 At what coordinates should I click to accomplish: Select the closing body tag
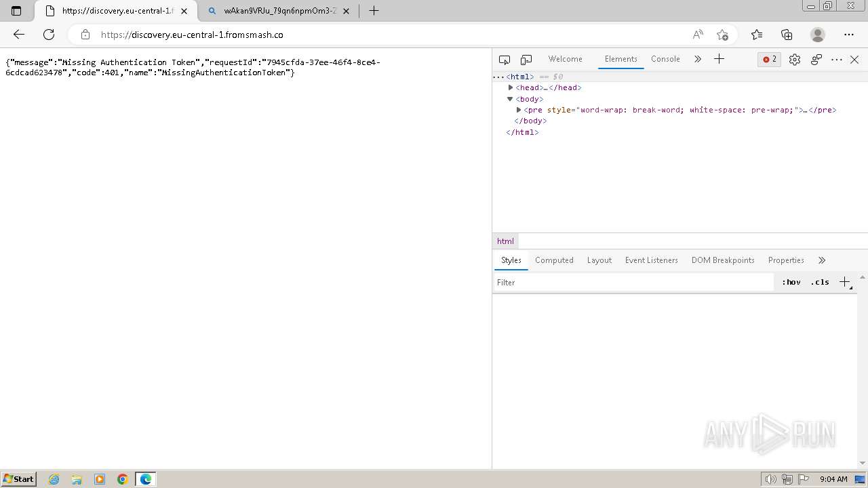(530, 121)
